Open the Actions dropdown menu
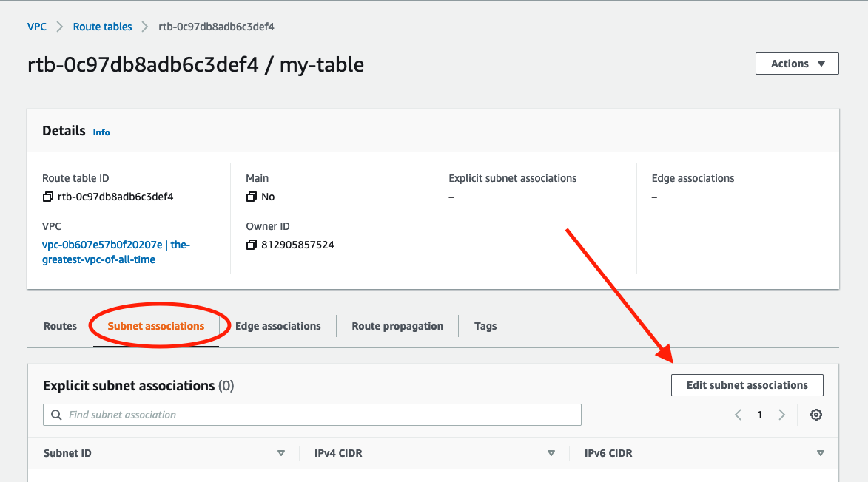 [x=797, y=64]
